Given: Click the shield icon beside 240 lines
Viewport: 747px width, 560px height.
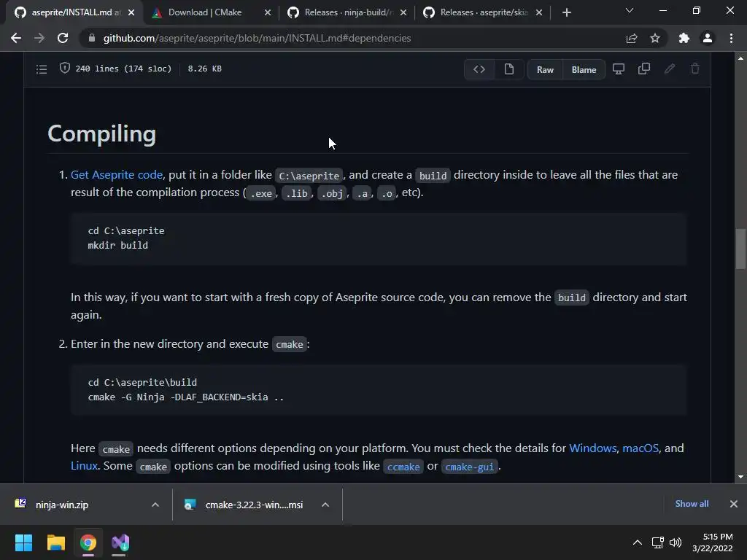Looking at the screenshot, I should pos(64,68).
